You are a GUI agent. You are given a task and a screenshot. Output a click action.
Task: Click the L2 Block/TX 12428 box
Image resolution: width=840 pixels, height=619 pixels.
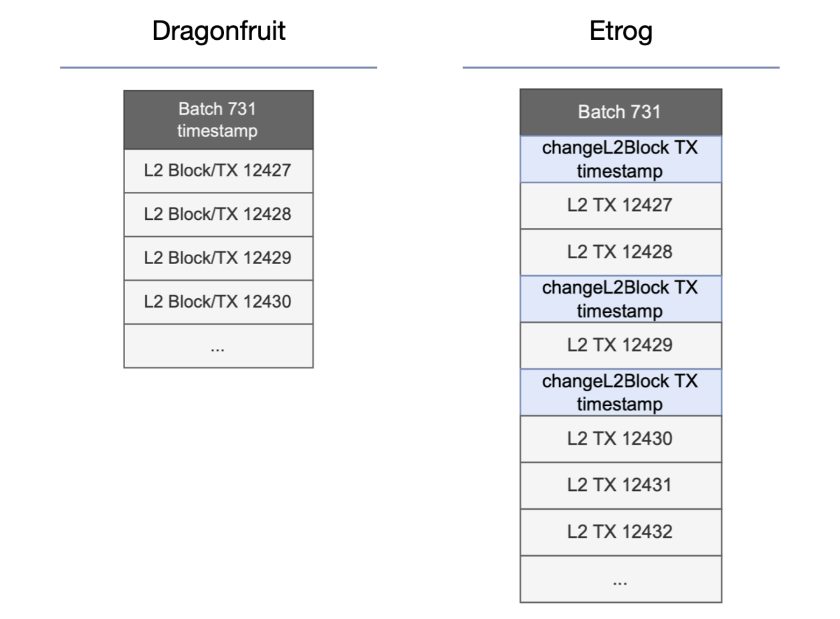click(218, 214)
